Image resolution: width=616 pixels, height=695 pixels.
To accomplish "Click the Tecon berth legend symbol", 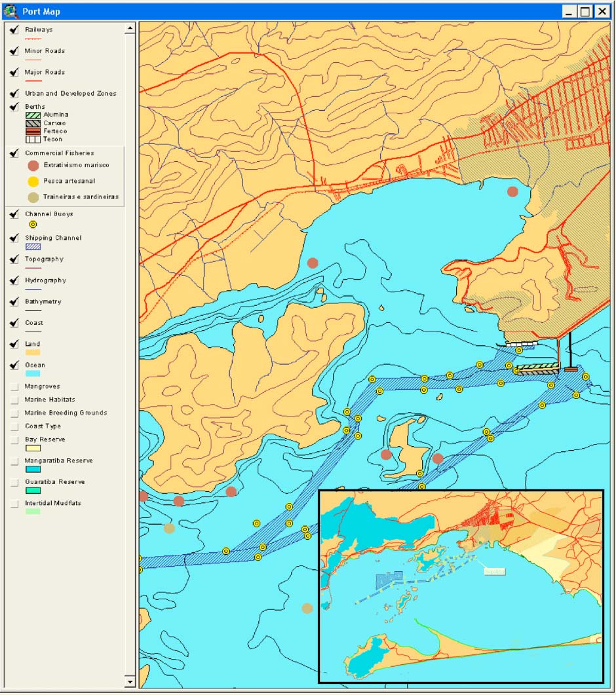I will [x=33, y=139].
